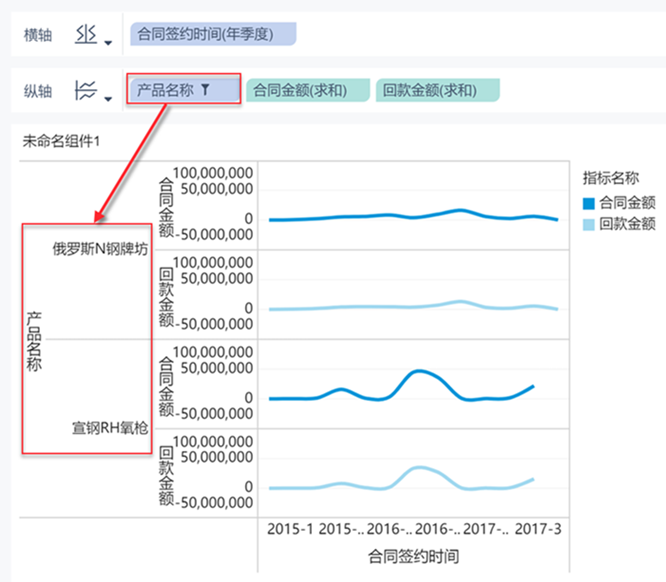Click the 宣钢RH氧枪 product label
666x582 pixels.
110,428
